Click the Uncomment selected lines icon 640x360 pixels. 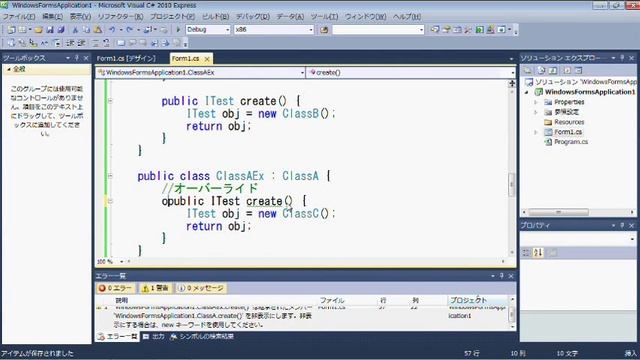coord(106,42)
